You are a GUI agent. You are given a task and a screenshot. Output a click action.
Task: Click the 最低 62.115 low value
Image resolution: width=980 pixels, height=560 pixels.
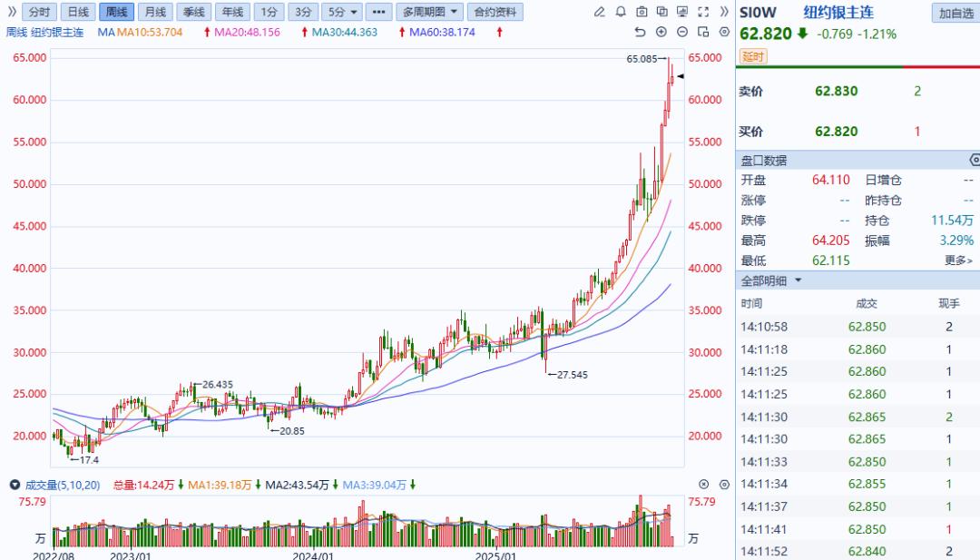click(x=830, y=260)
